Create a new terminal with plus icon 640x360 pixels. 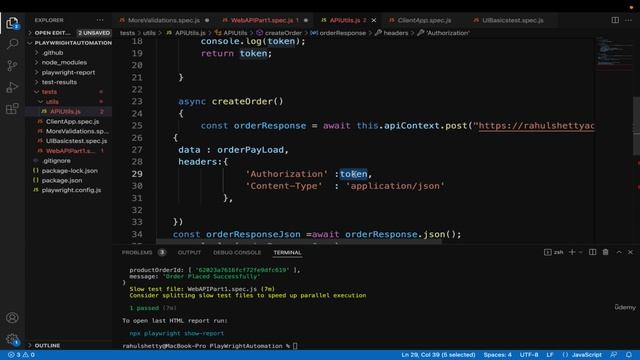(x=572, y=252)
